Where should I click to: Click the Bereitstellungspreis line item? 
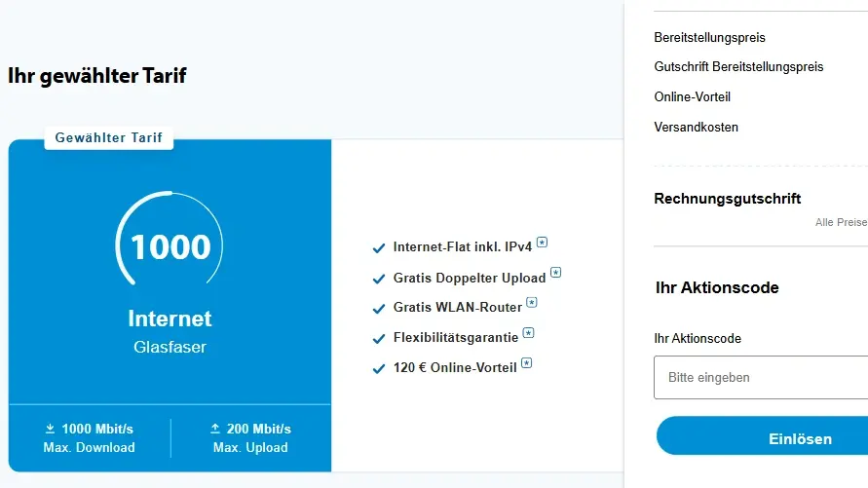tap(709, 38)
